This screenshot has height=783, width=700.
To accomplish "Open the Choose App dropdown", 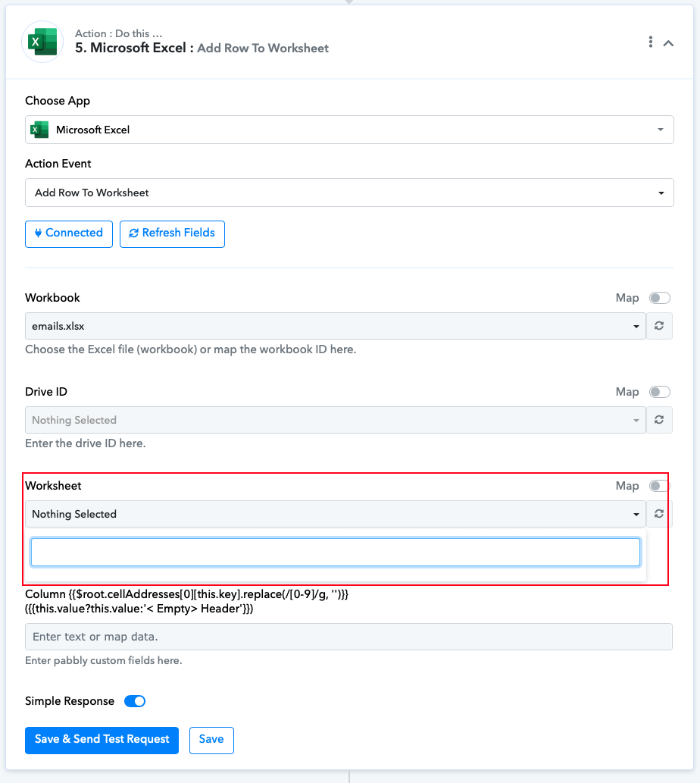I will [349, 130].
